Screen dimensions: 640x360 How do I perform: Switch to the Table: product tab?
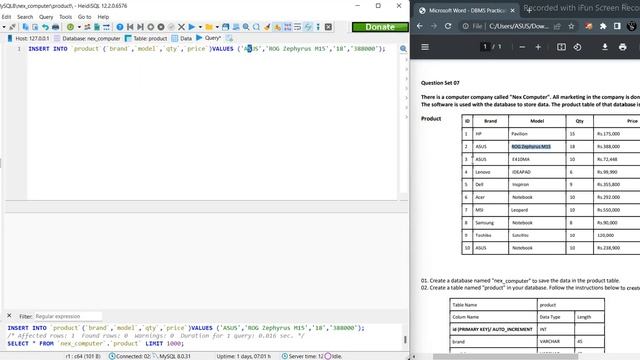(146, 38)
